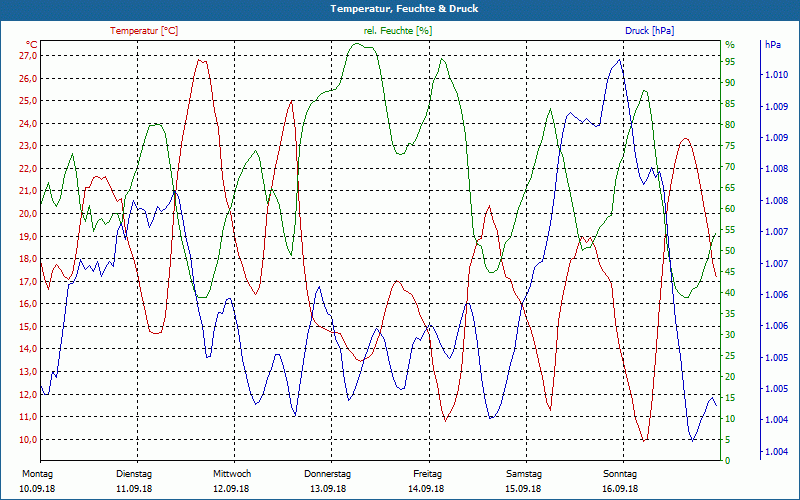This screenshot has height=500, width=800.
Task: Click the date label "15.09.18"
Action: click(523, 489)
